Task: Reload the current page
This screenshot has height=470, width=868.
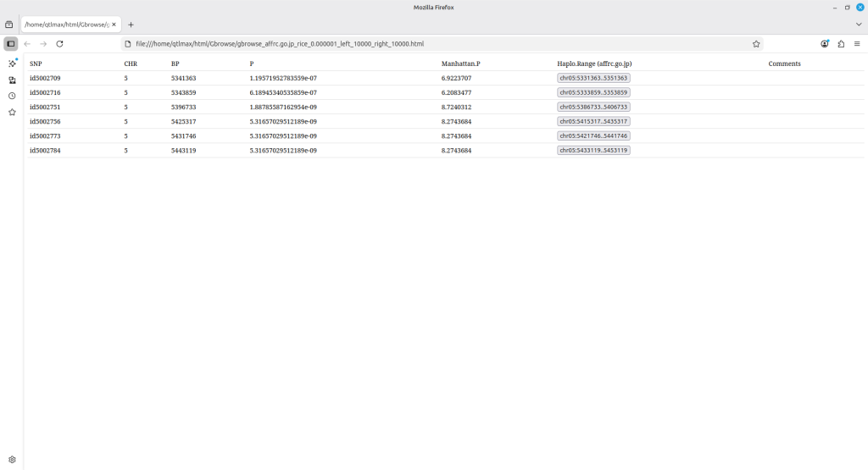Action: click(x=59, y=43)
